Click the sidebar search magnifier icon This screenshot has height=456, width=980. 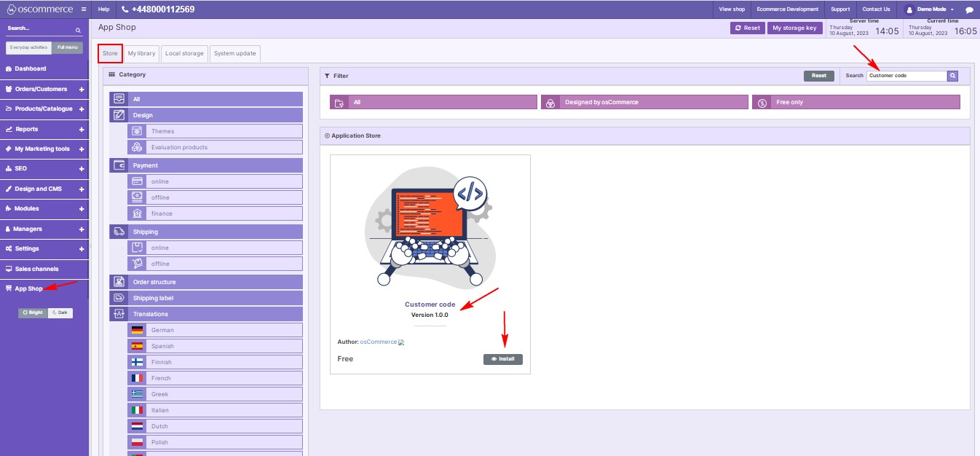click(79, 30)
